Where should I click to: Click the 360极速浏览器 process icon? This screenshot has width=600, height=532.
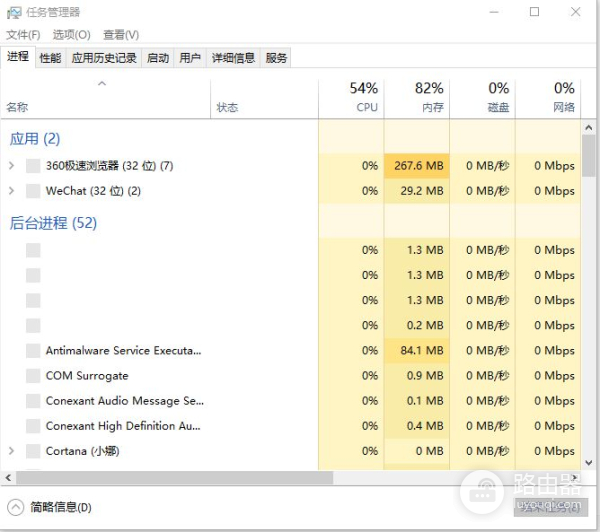33,166
